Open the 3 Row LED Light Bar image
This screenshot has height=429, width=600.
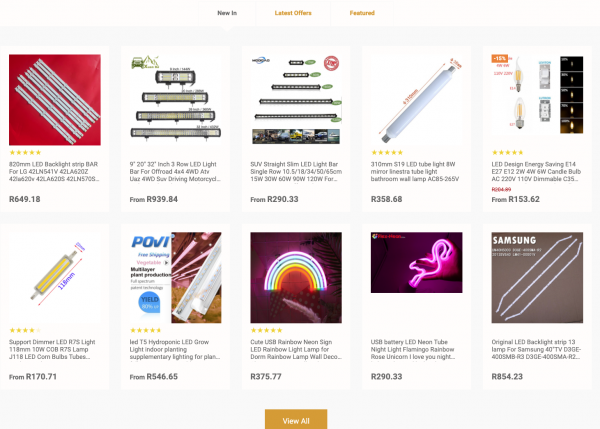[x=176, y=100]
